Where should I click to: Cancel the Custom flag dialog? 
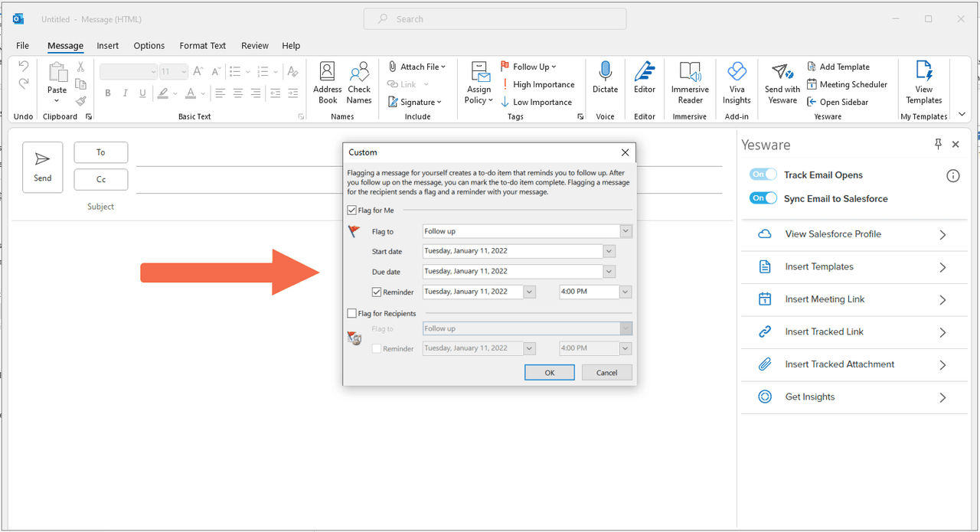point(606,372)
